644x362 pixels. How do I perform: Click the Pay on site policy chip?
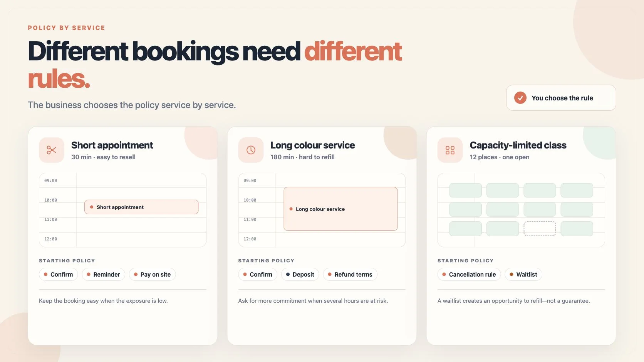pyautogui.click(x=152, y=274)
